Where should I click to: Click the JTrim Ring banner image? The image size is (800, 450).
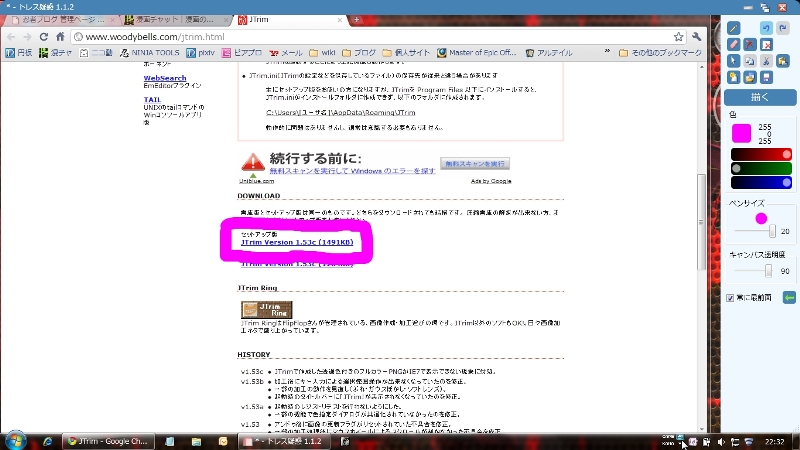267,310
